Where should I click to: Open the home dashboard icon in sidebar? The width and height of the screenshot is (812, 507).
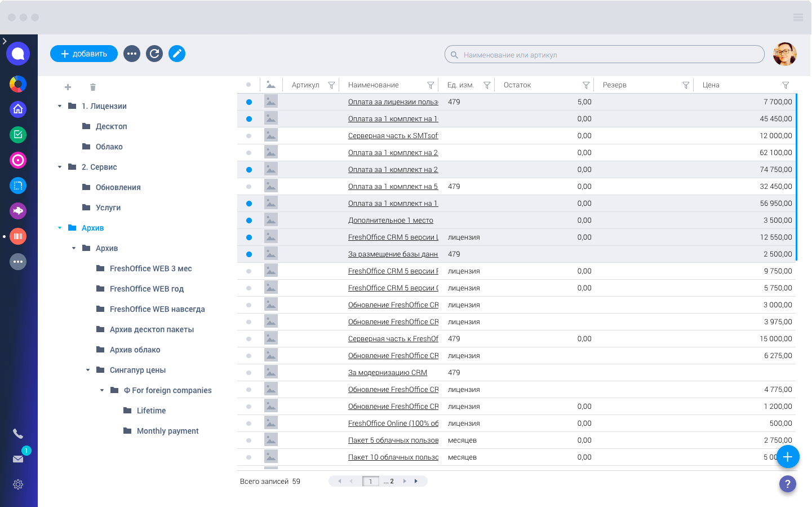click(x=18, y=109)
